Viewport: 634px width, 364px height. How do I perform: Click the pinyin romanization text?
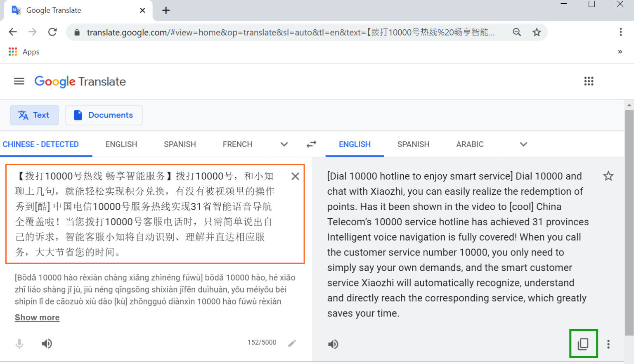coord(155,289)
